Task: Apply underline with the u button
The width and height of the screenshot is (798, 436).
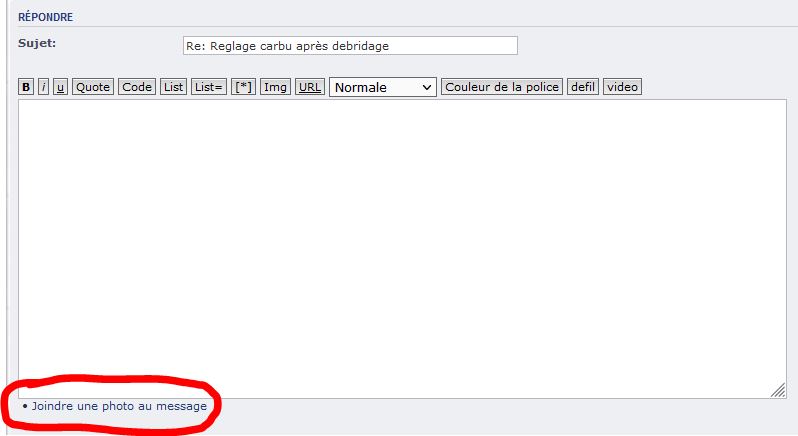Action: point(61,87)
